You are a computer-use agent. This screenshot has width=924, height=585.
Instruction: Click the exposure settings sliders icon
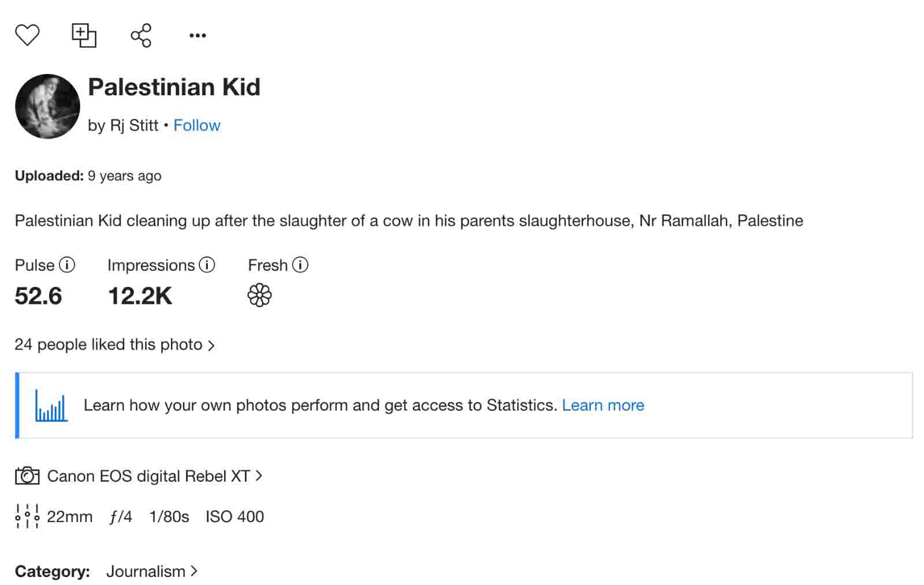pyautogui.click(x=27, y=516)
